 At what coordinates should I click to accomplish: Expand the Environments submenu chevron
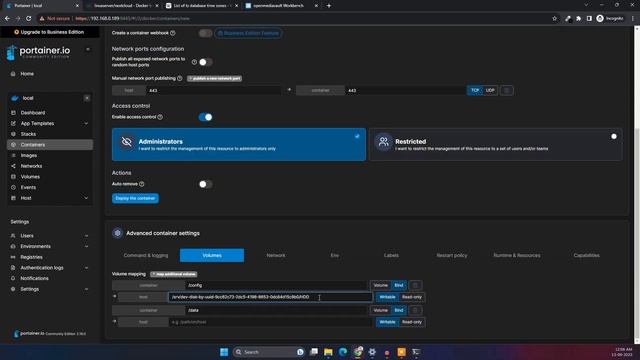coord(86,246)
